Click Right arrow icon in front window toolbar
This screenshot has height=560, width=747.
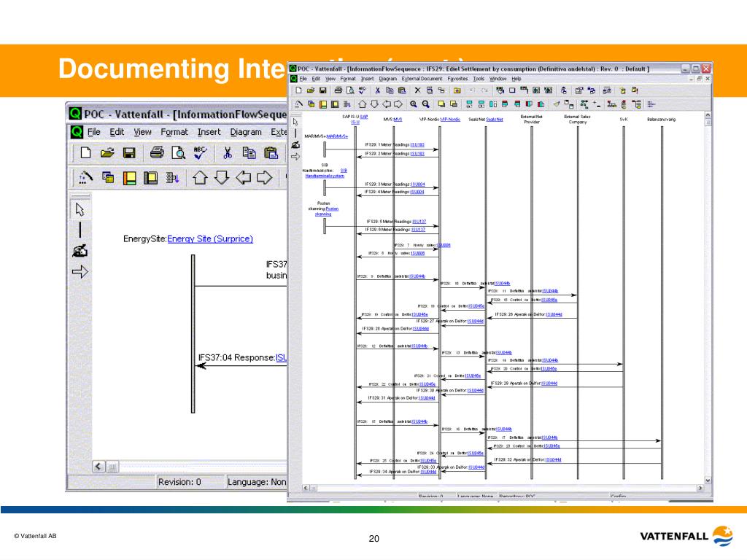tap(398, 104)
